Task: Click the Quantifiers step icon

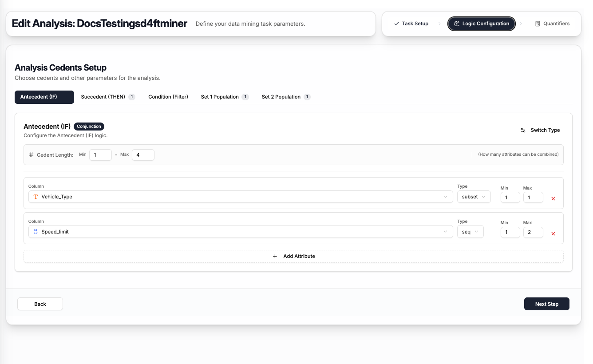Action: tap(538, 24)
